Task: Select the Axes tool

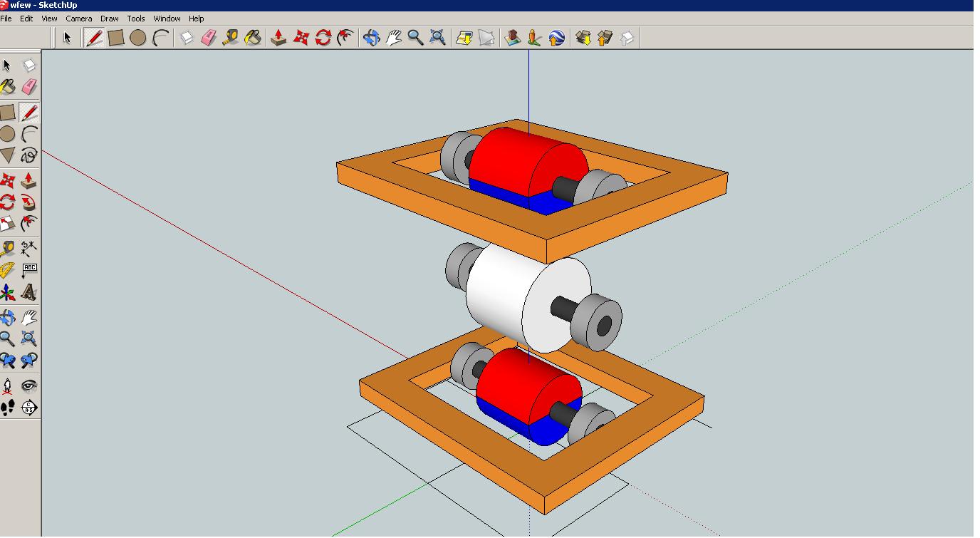Action: [7, 292]
